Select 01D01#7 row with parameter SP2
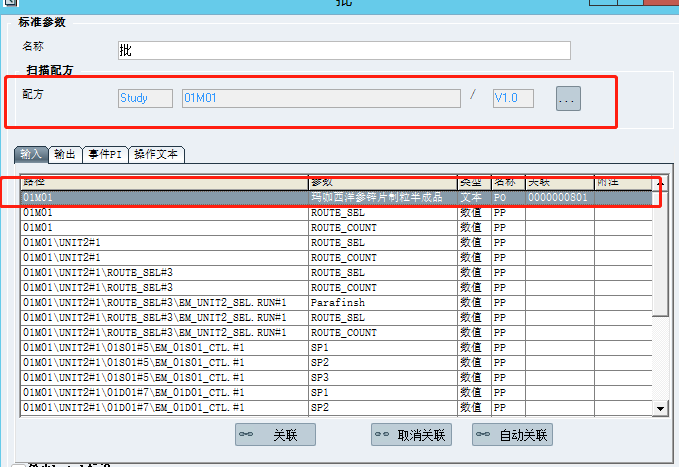This screenshot has height=467, width=679. point(336,408)
